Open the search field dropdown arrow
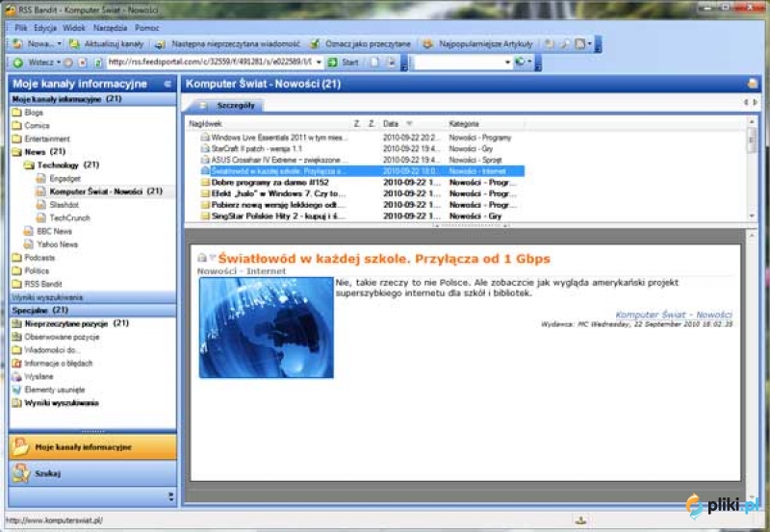This screenshot has width=770, height=532. [x=508, y=63]
